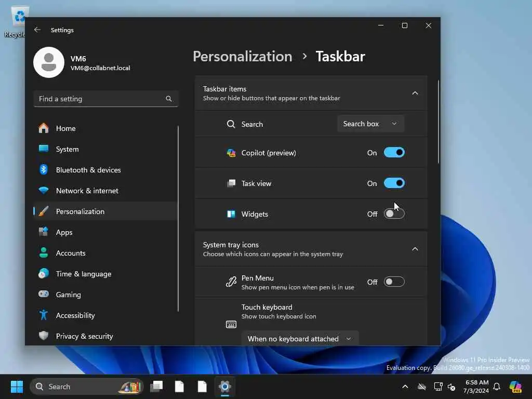Click the Personalization paintbrush icon
Image resolution: width=532 pixels, height=399 pixels.
pos(44,211)
